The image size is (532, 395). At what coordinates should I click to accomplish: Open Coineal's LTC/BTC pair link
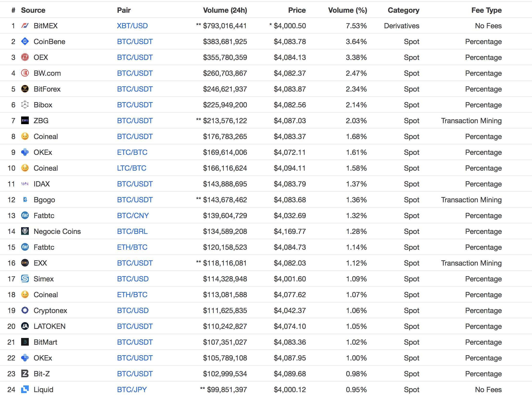coord(132,168)
